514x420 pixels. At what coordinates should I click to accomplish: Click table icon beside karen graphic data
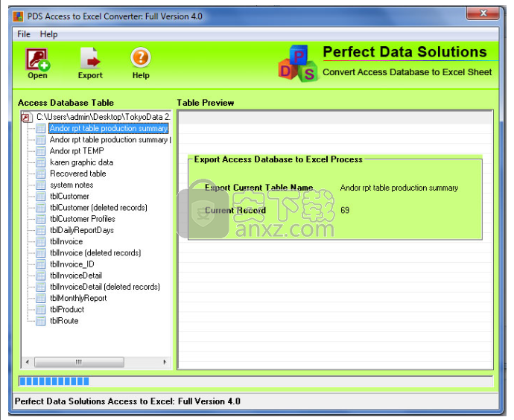pyautogui.click(x=41, y=162)
